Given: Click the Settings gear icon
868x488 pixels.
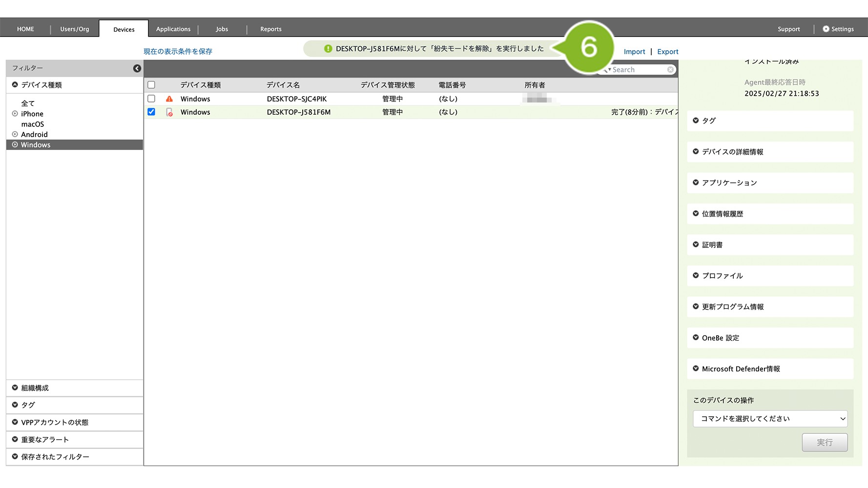Looking at the screenshot, I should pyautogui.click(x=826, y=29).
